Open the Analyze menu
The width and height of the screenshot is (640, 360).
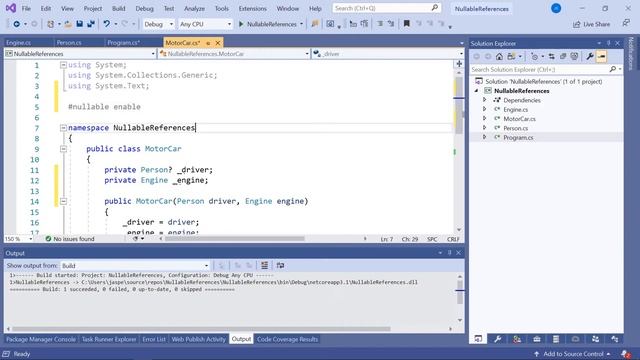[x=194, y=9]
